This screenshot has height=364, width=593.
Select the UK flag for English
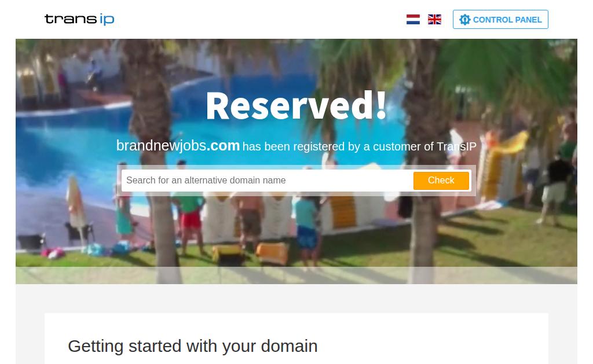coord(434,19)
